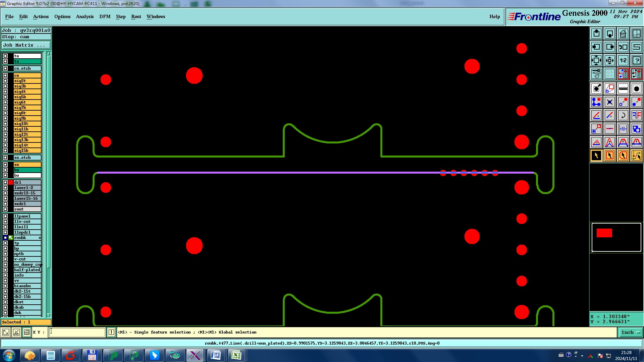The height and width of the screenshot is (362, 644).
Task: Open the grid display icon
Action: point(609,74)
